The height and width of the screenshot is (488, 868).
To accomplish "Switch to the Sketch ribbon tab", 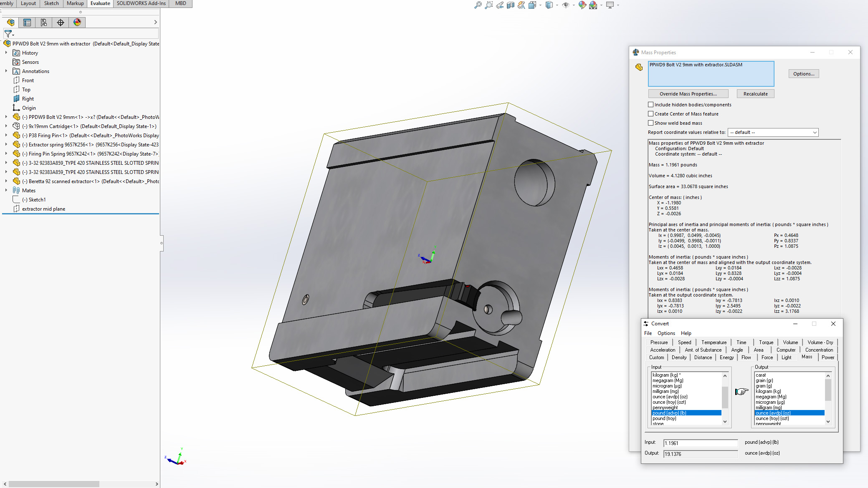I will click(x=51, y=3).
